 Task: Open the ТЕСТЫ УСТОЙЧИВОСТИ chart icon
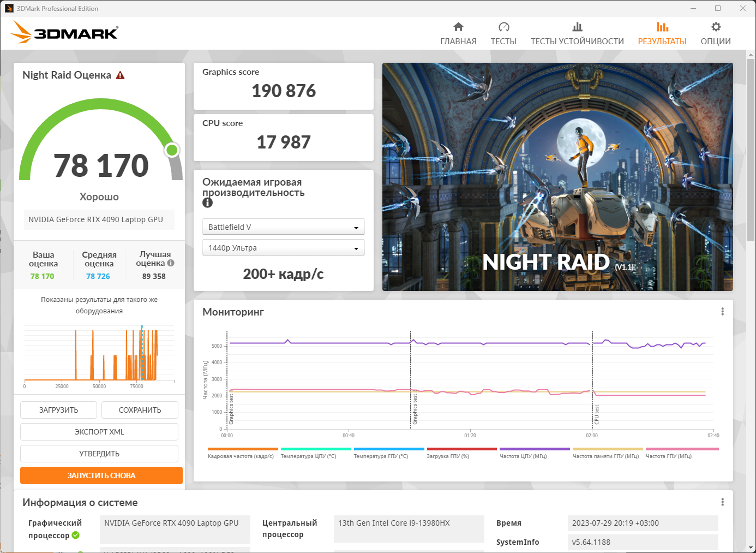coord(577,27)
